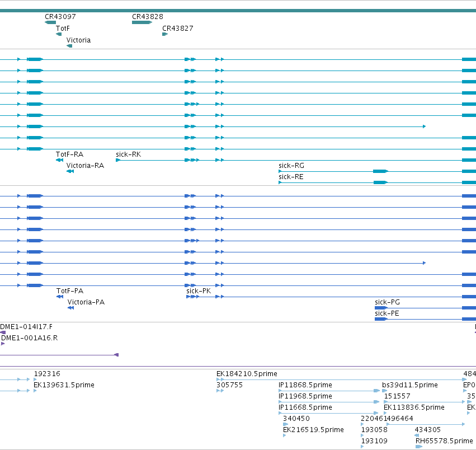Select the IP11668.5prime EST label
Viewport: 476px width, 450px height.
tap(305, 407)
